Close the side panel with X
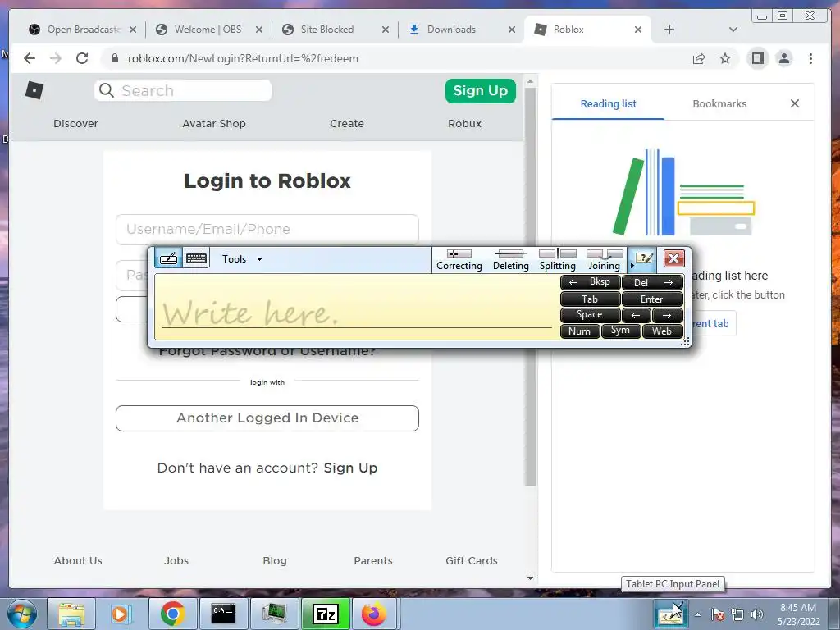The image size is (840, 630). [x=794, y=103]
